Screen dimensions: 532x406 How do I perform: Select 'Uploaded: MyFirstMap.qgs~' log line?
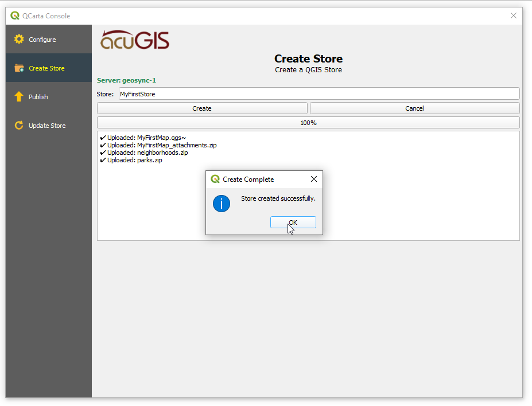(143, 138)
